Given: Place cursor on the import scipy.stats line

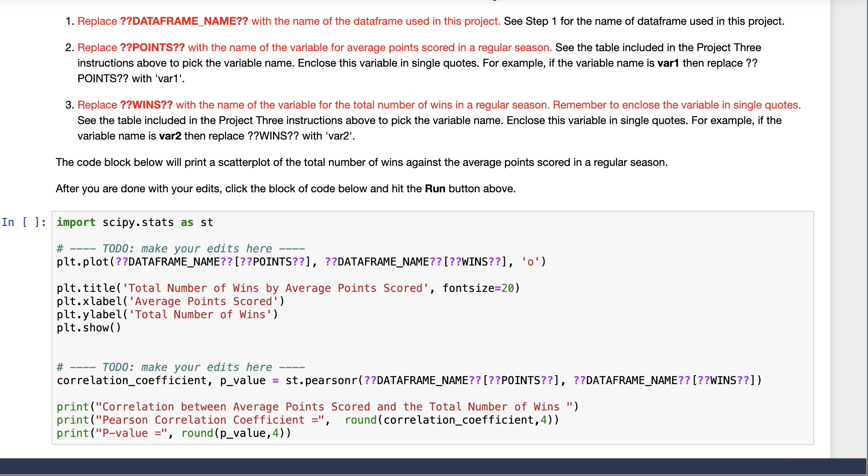Looking at the screenshot, I should point(134,222).
